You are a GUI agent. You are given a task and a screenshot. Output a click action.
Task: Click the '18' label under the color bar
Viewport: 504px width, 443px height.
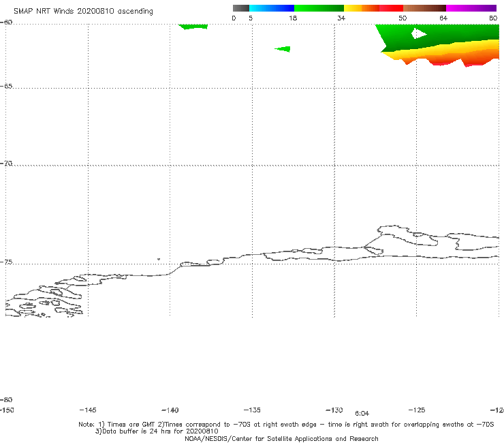tap(293, 18)
